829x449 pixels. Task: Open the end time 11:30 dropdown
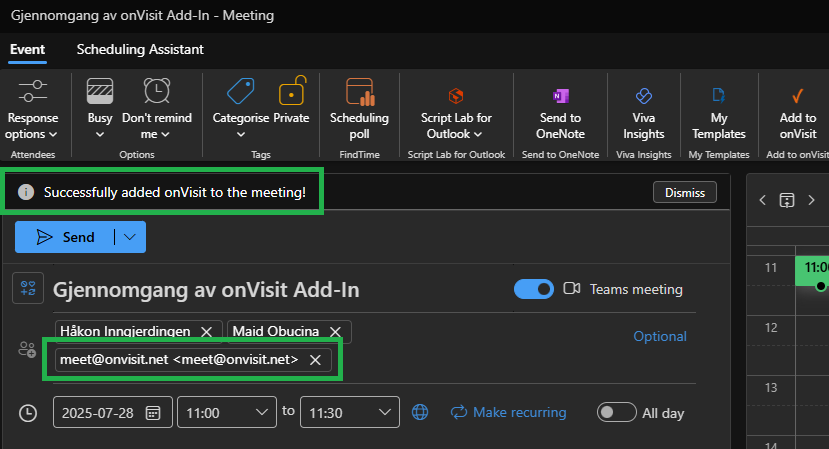384,412
